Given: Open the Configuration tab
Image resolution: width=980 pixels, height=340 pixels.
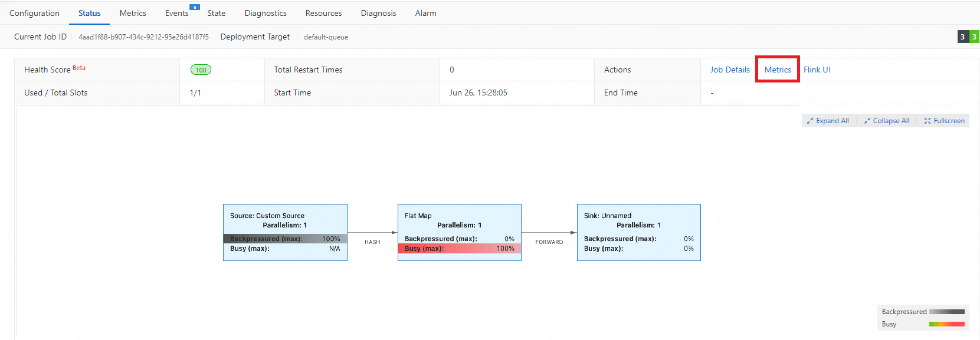Looking at the screenshot, I should (x=34, y=13).
